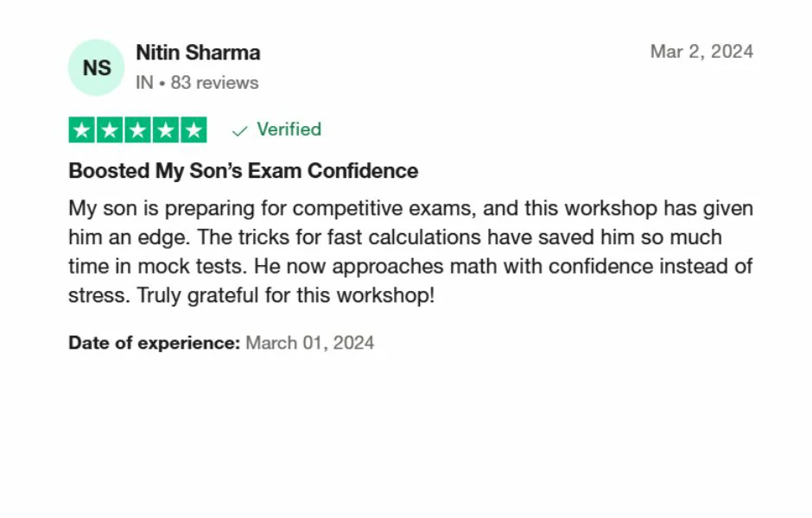
Task: Click the first star in the rating
Action: click(x=82, y=130)
